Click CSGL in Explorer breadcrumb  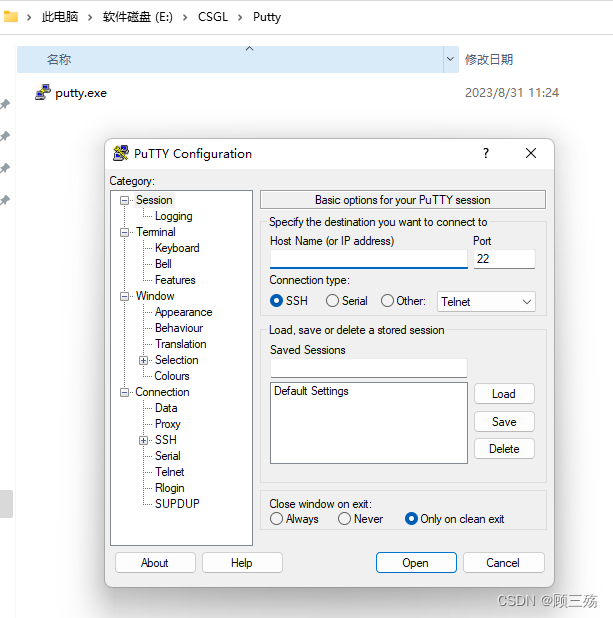(x=213, y=17)
